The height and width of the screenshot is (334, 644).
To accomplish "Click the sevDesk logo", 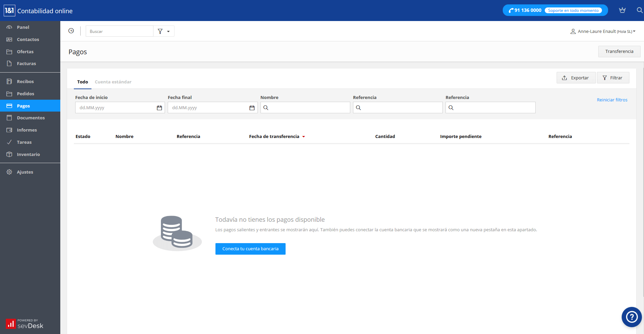I will (x=25, y=324).
